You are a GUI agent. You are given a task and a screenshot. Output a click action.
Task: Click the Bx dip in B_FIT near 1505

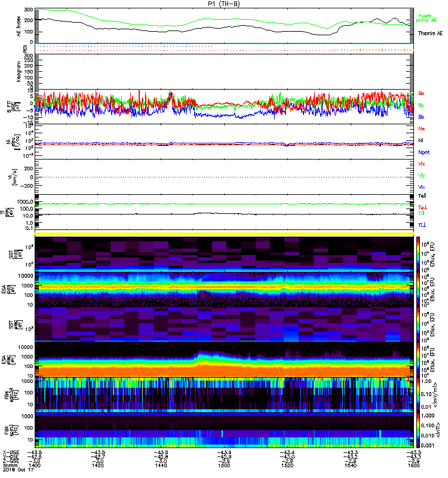[241, 117]
